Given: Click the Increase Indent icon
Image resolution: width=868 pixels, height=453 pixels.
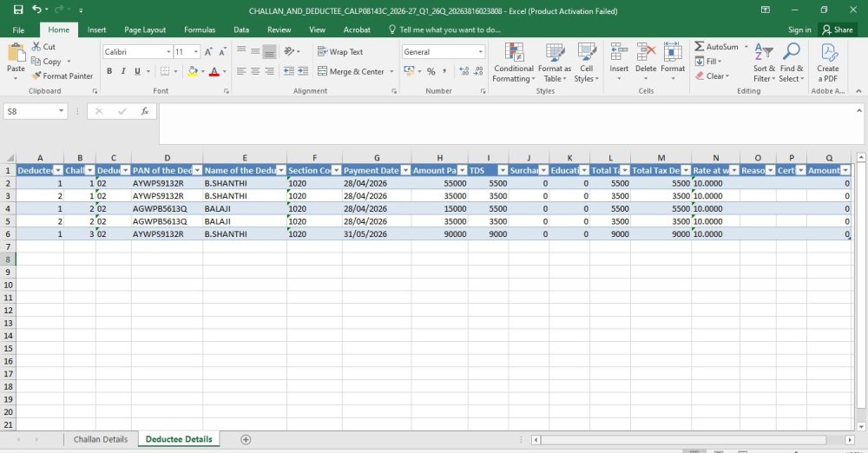Looking at the screenshot, I should [x=303, y=71].
